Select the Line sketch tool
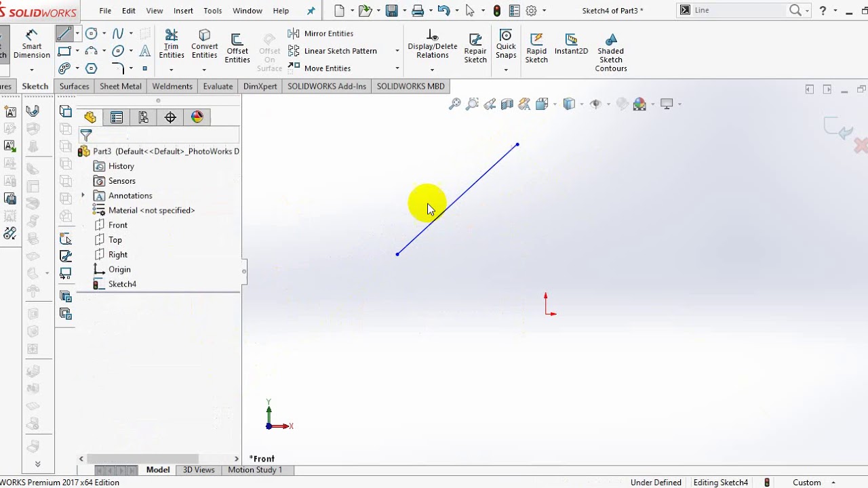Viewport: 868px width, 488px height. (x=64, y=33)
